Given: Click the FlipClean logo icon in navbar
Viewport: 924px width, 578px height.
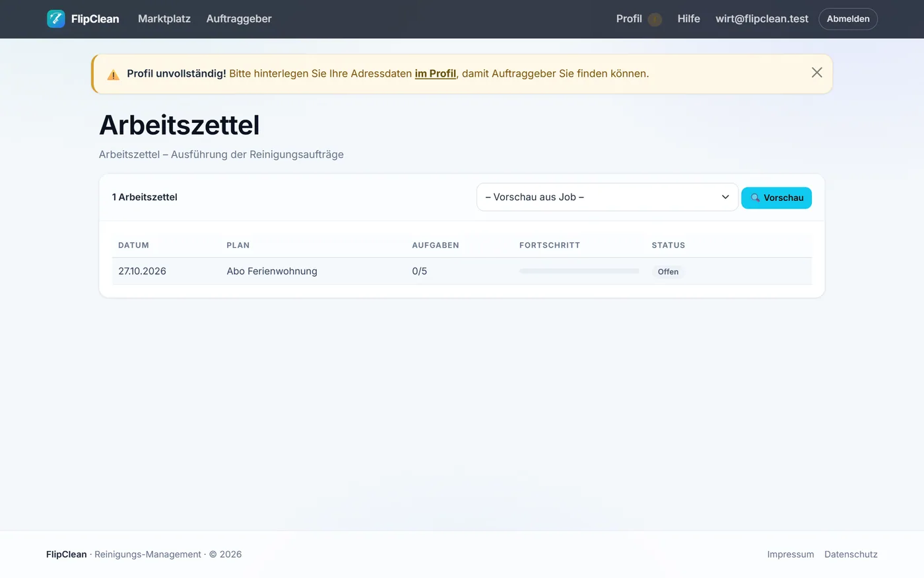Looking at the screenshot, I should point(56,18).
